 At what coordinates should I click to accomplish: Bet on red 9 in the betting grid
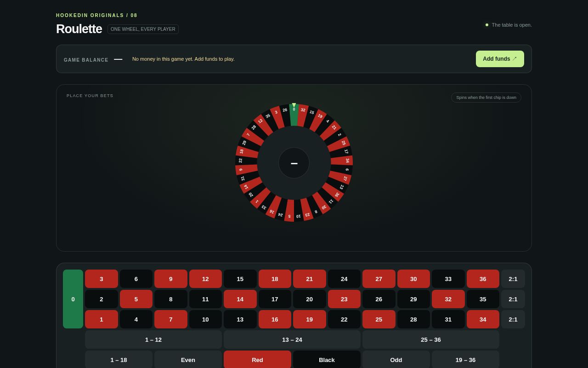171,279
